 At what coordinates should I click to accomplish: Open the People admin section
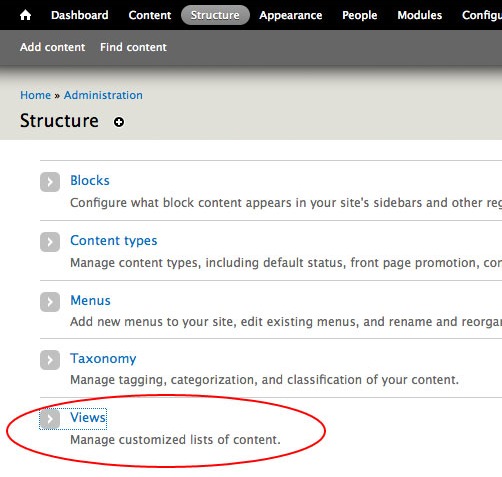(360, 15)
